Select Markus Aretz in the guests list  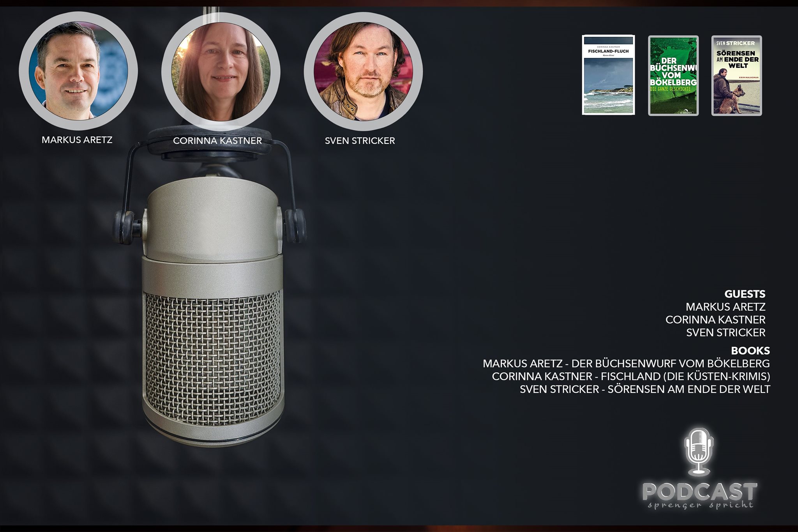pos(725,307)
